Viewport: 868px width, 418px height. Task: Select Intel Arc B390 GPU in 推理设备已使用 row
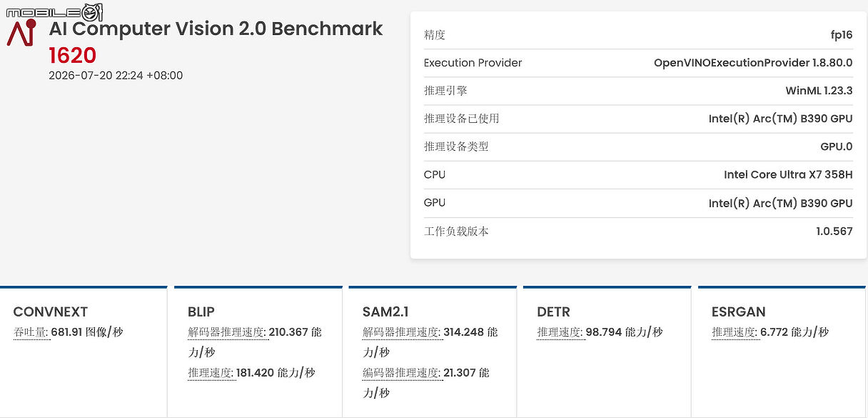pos(780,119)
